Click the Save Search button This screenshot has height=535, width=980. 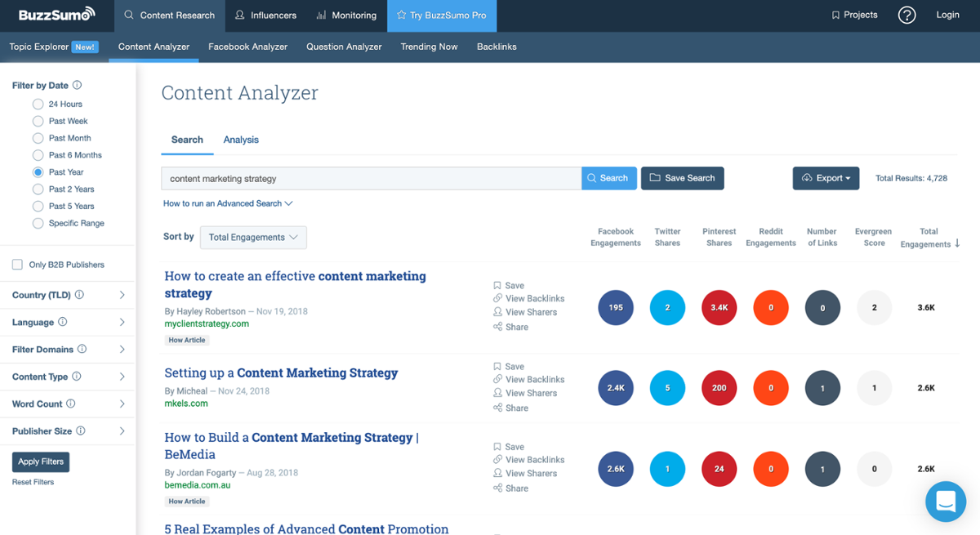point(683,178)
